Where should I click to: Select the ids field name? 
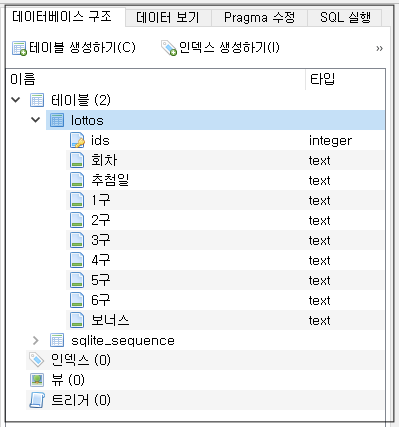pyautogui.click(x=100, y=140)
